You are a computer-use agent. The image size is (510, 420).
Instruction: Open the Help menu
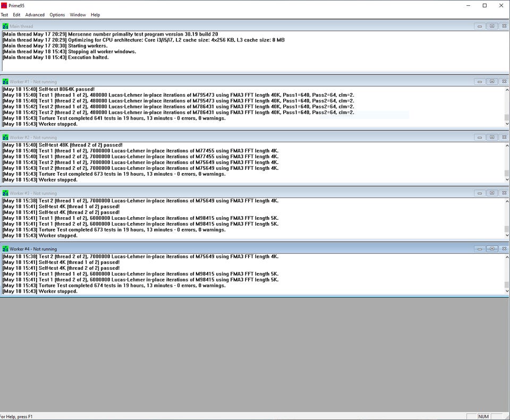click(95, 15)
